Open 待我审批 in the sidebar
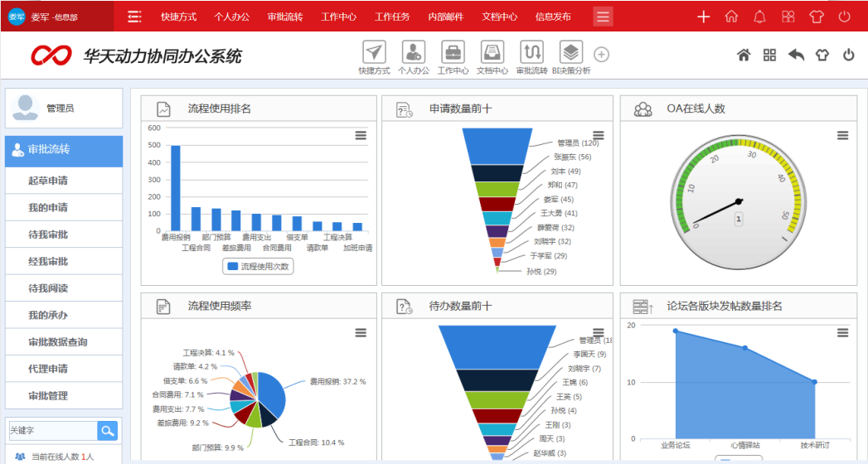Screen dimensions: 868x464 click(x=48, y=234)
